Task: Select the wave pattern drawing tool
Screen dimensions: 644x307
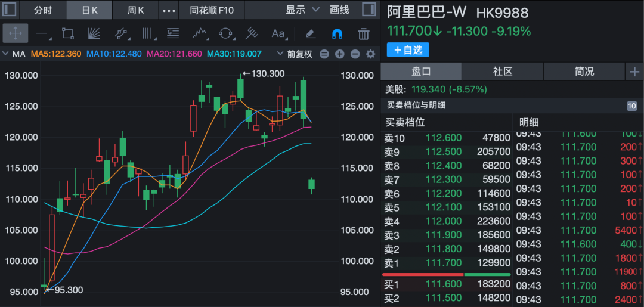Action: tap(200, 33)
